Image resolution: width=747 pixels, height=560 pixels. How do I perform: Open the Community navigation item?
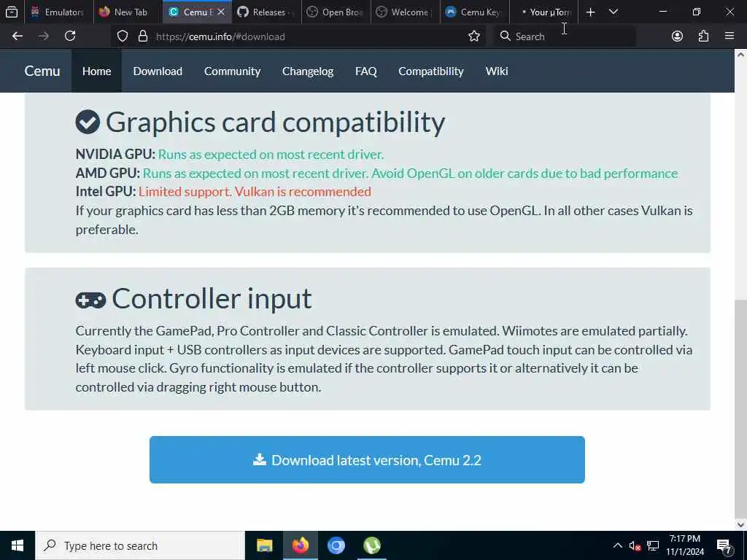(232, 71)
